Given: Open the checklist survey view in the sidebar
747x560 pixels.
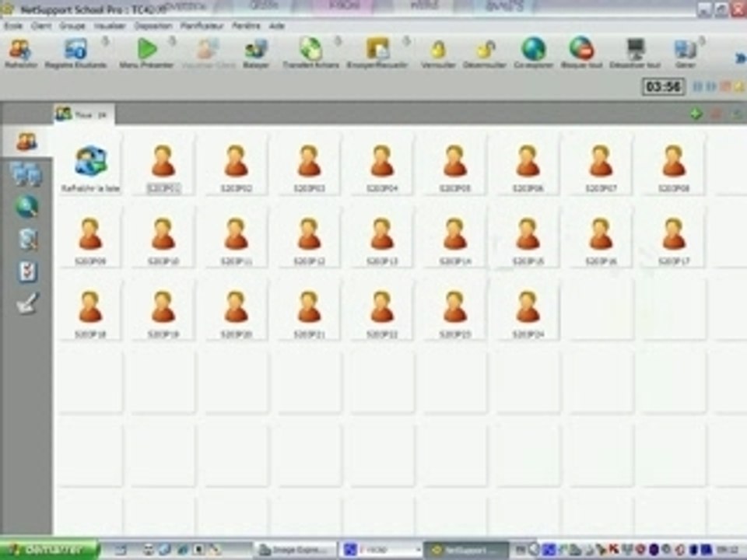Looking at the screenshot, I should pos(27,272).
